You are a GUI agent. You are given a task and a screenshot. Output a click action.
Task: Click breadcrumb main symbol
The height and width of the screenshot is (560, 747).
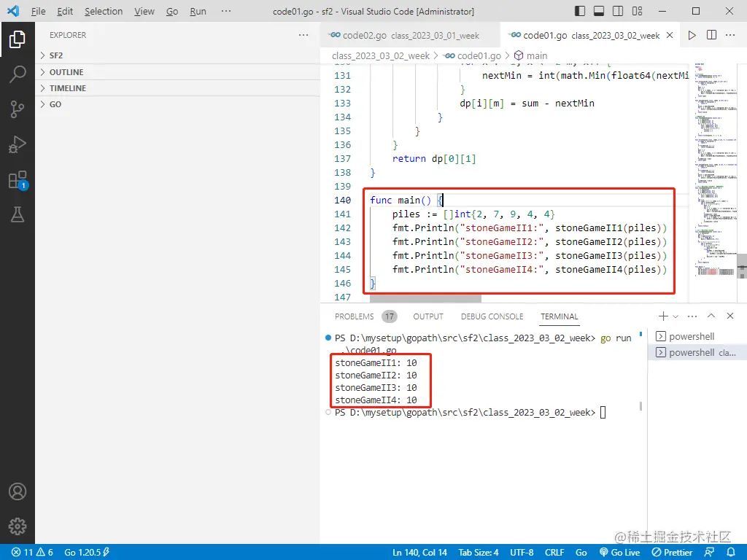tap(531, 55)
